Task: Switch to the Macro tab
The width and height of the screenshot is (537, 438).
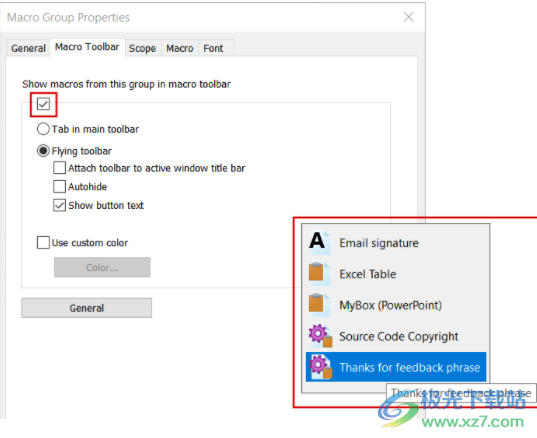Action: coord(180,48)
